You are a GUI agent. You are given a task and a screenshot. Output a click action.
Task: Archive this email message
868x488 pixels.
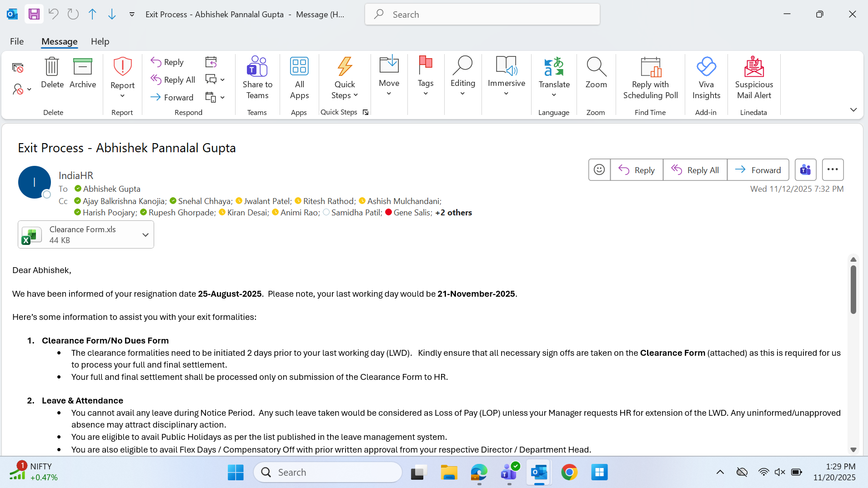coord(82,73)
